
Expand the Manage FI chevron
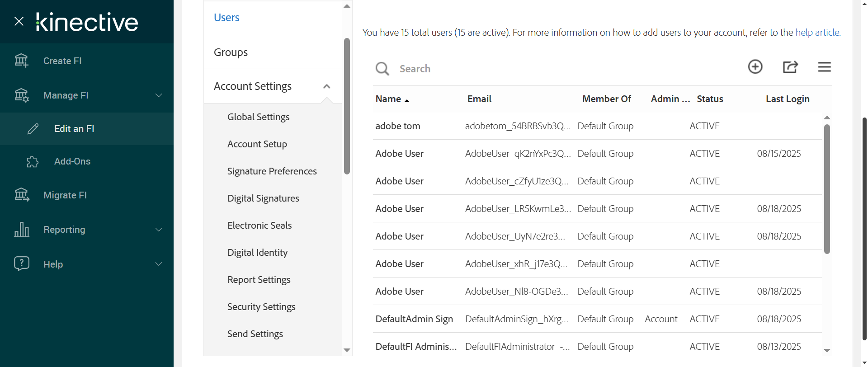click(159, 95)
